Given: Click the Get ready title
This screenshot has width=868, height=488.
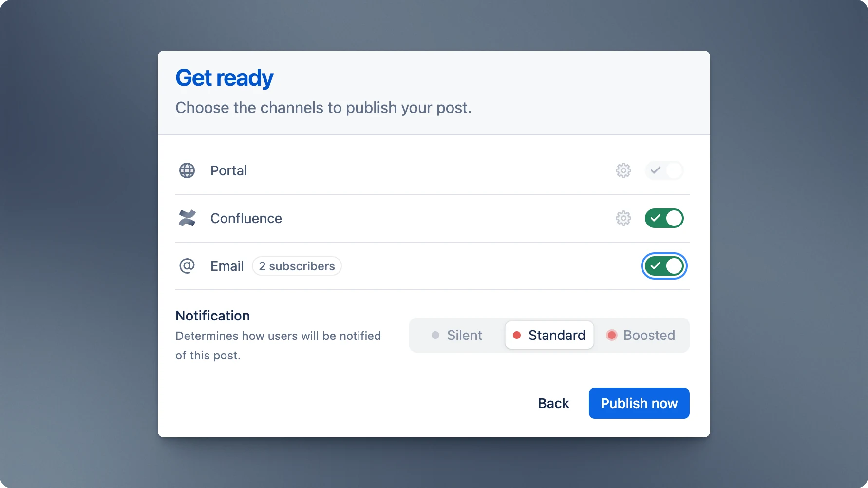Looking at the screenshot, I should pyautogui.click(x=225, y=78).
